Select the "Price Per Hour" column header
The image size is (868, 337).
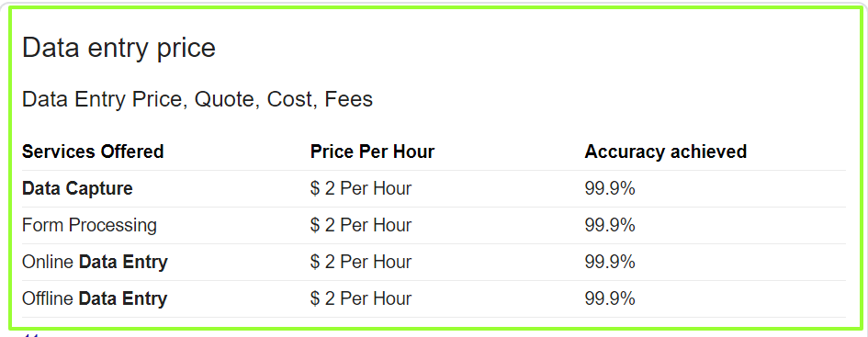click(x=373, y=152)
